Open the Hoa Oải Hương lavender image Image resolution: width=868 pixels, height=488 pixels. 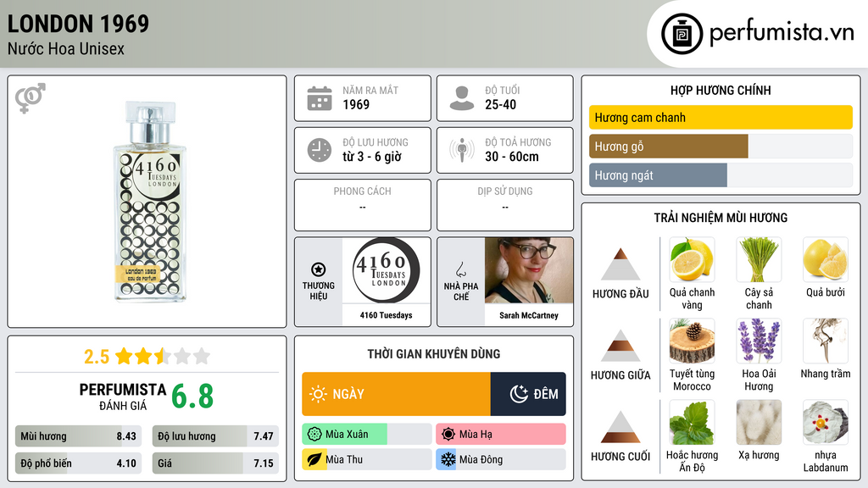click(759, 341)
